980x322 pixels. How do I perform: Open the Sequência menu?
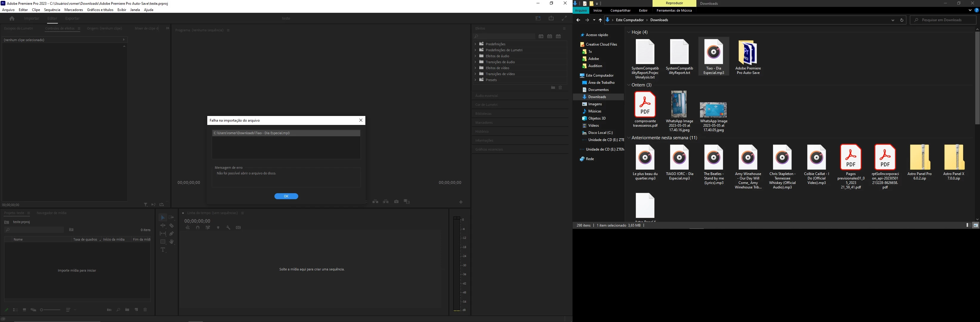coord(52,10)
